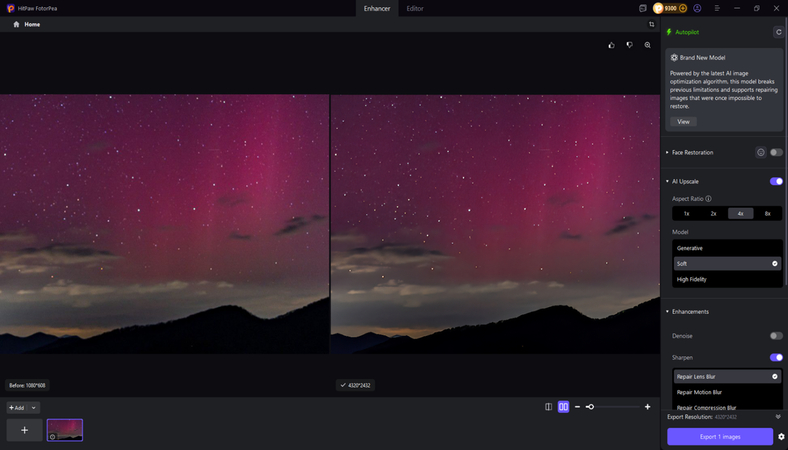This screenshot has width=788, height=450.
Task: Collapse the Enhancements section
Action: (x=667, y=312)
